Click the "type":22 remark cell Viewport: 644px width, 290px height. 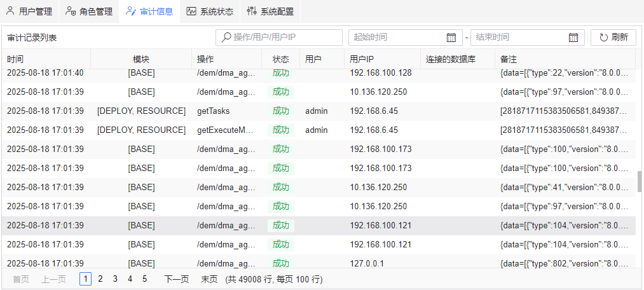click(565, 72)
